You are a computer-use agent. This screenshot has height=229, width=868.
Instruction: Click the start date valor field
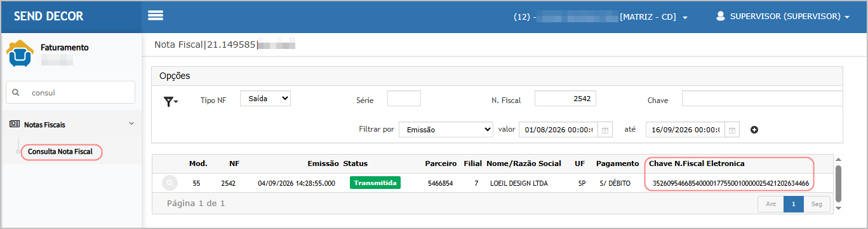click(x=558, y=130)
